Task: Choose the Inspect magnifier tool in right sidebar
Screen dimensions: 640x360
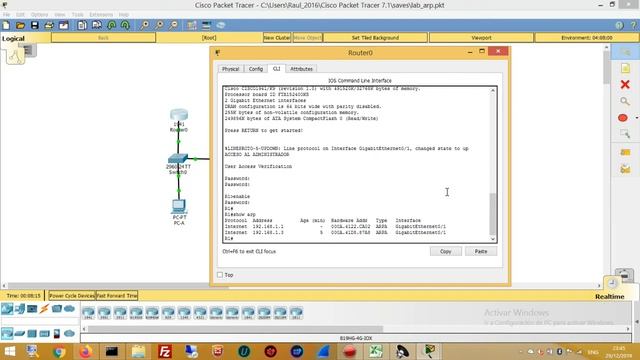Action: tap(624, 101)
